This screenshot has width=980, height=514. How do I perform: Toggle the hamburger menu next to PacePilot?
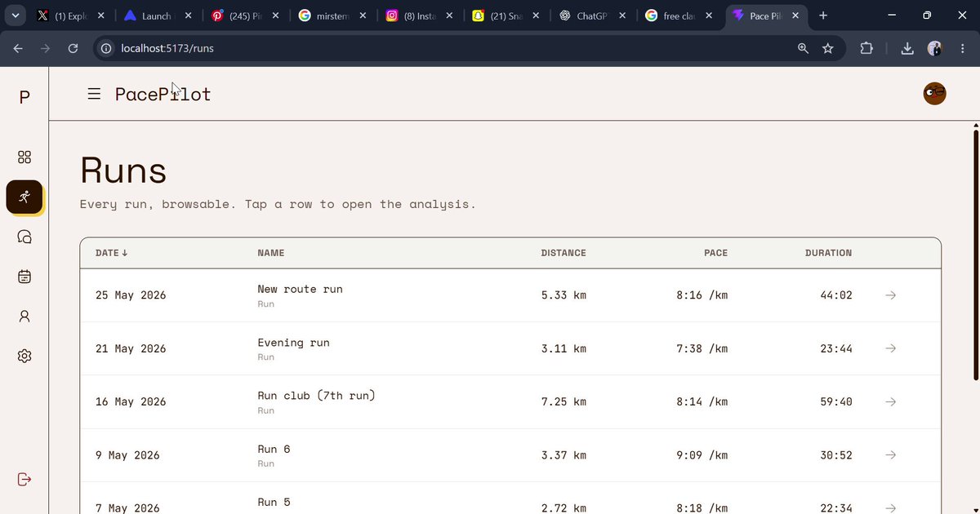pos(94,94)
